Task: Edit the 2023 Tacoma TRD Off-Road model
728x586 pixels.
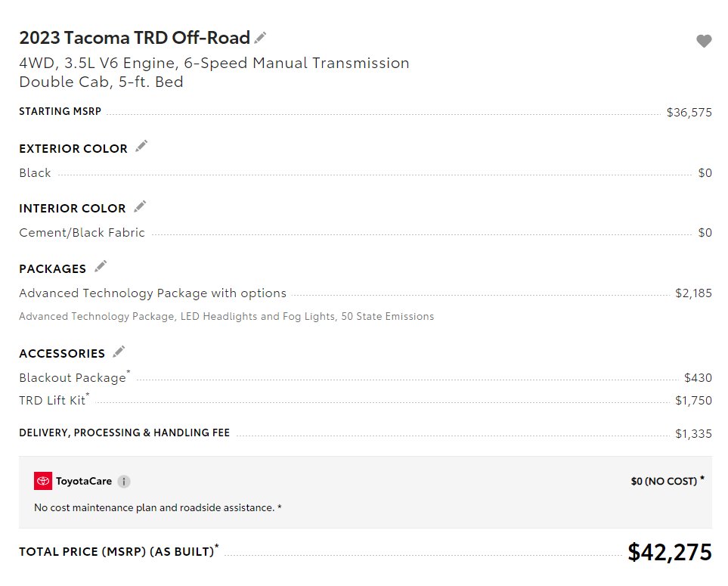Action: pyautogui.click(x=261, y=38)
